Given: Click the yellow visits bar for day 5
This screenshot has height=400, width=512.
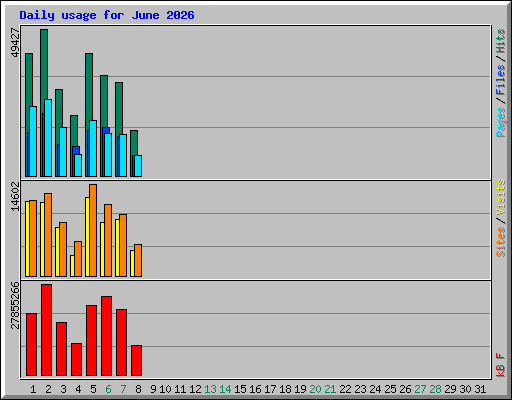Looking at the screenshot, I should click(x=87, y=237).
